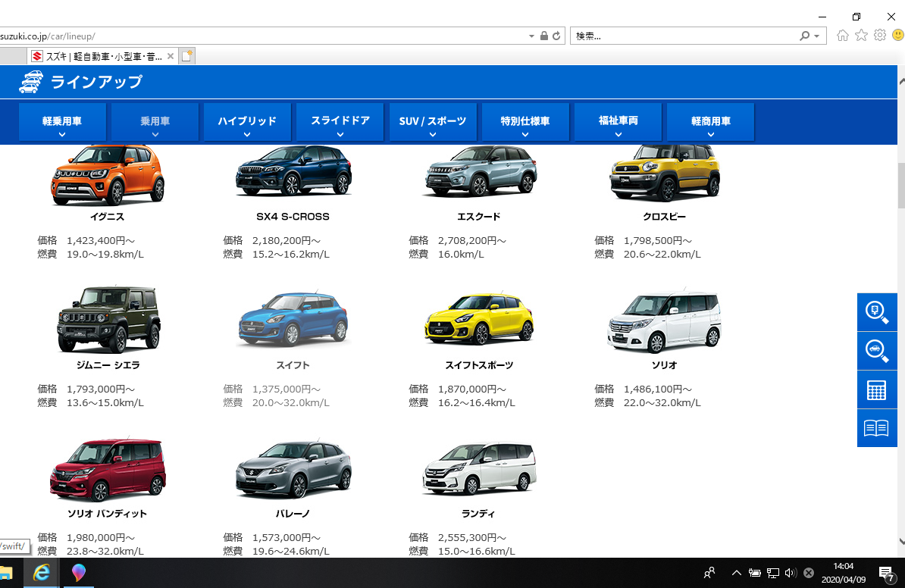Click the colorful balloon app icon in taskbar
Screen dimensions: 905x588
point(79,572)
